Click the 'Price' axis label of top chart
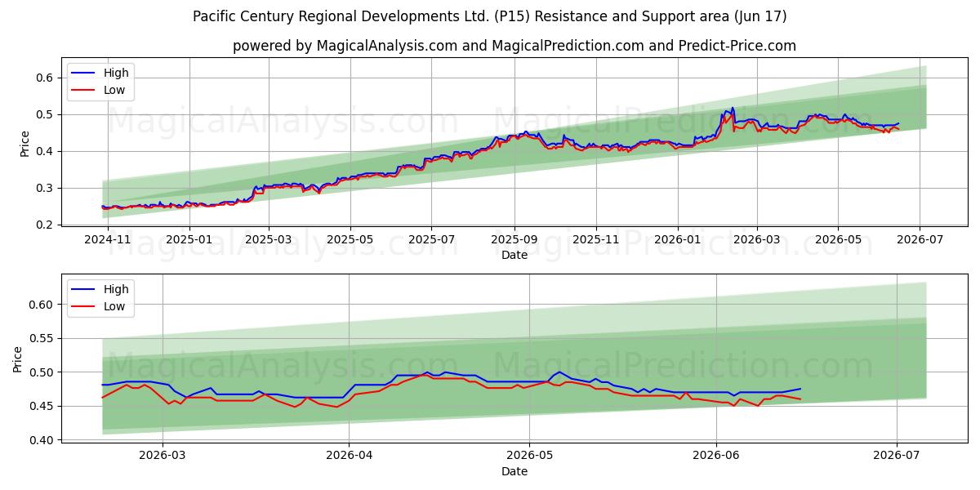The height and width of the screenshot is (490, 980). tap(24, 144)
